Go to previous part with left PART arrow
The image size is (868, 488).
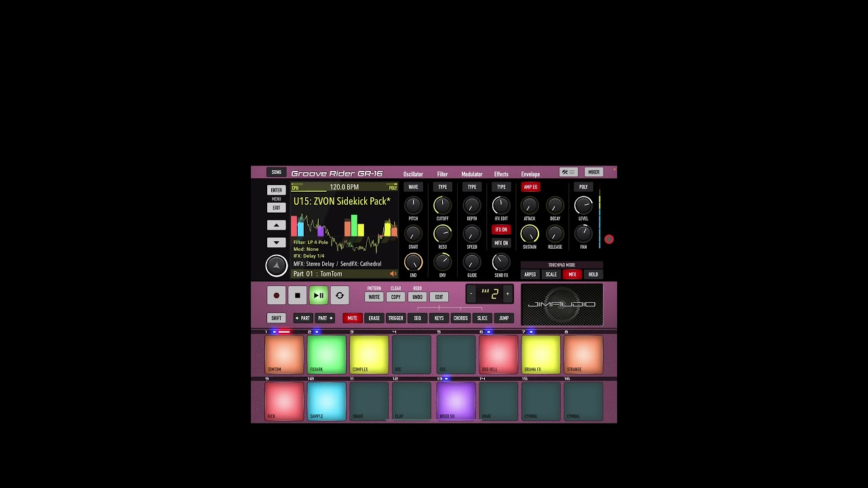pyautogui.click(x=302, y=318)
